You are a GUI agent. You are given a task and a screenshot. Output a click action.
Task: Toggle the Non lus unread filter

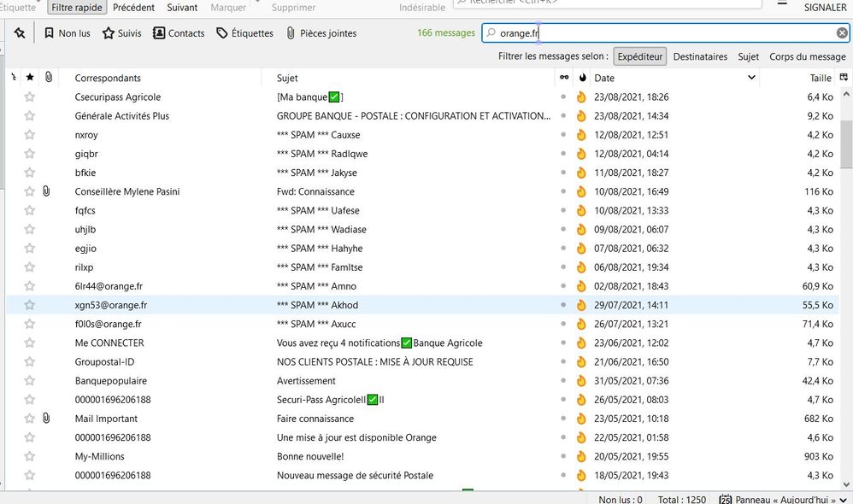tap(67, 33)
